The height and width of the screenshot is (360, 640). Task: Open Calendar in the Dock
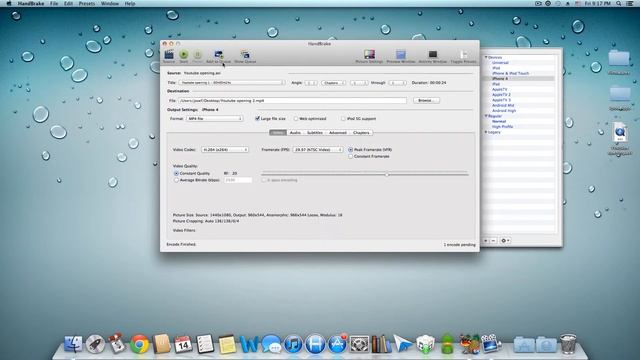(183, 344)
